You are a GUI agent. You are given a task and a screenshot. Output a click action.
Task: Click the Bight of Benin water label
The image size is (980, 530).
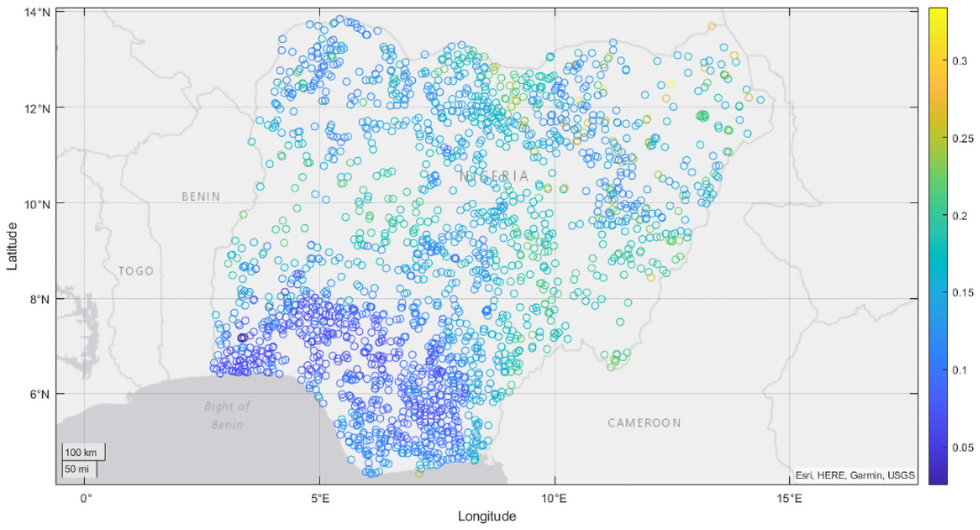[227, 416]
